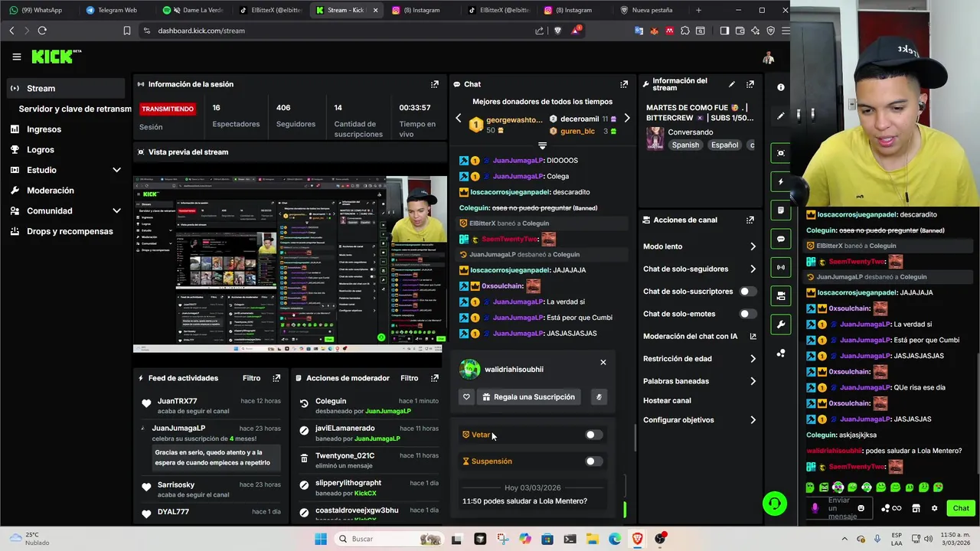Show next top donors with right arrow
The width and height of the screenshot is (980, 551).
pyautogui.click(x=626, y=118)
